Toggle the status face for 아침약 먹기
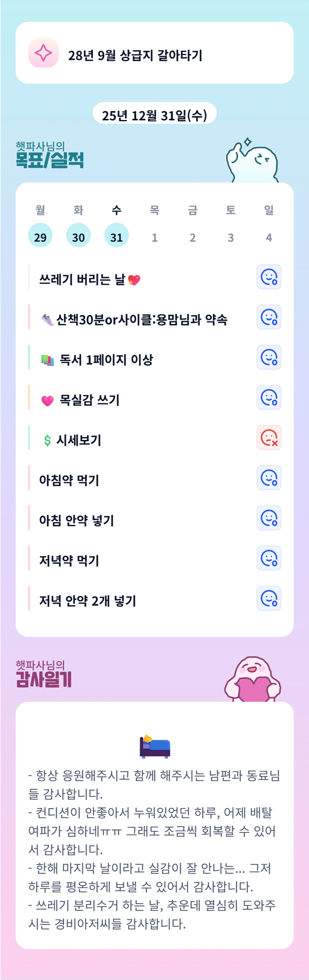 [269, 478]
